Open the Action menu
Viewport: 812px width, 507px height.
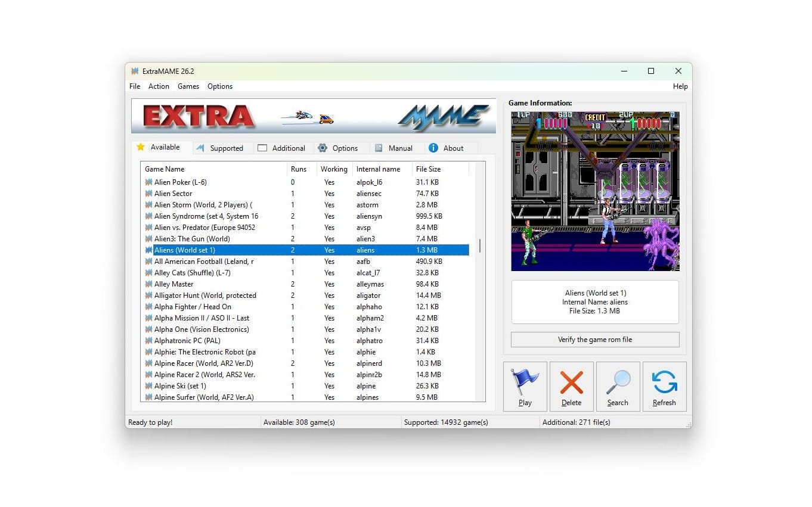(159, 86)
